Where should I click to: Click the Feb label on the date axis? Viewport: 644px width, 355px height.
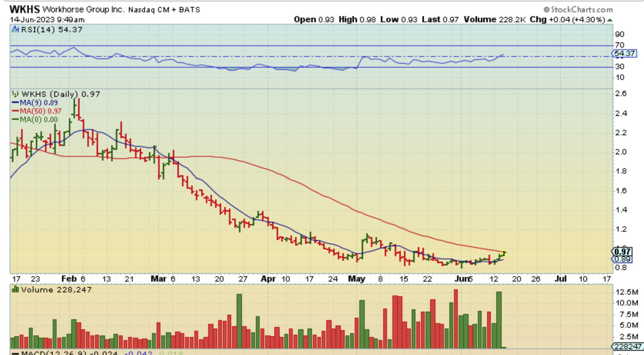(x=69, y=279)
